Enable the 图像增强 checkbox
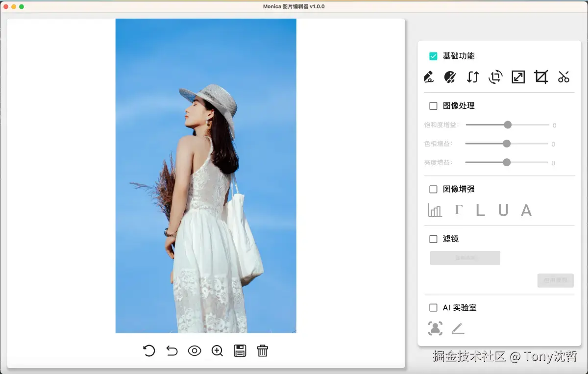The width and height of the screenshot is (588, 374). (x=433, y=189)
